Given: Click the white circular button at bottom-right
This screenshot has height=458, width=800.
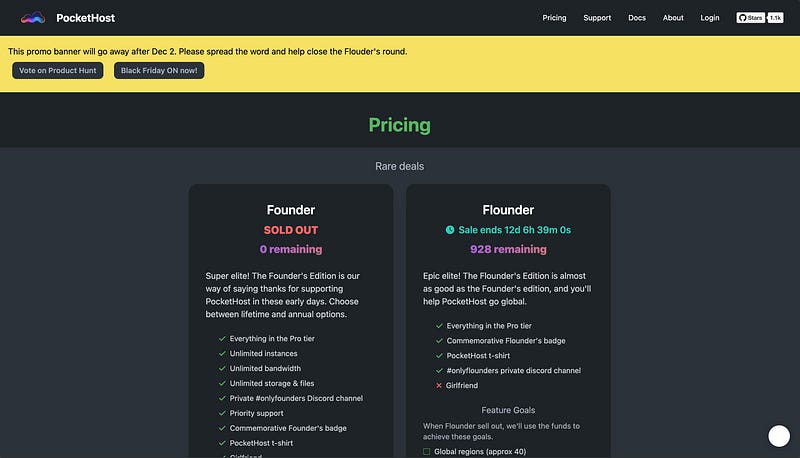Looking at the screenshot, I should pos(779,436).
